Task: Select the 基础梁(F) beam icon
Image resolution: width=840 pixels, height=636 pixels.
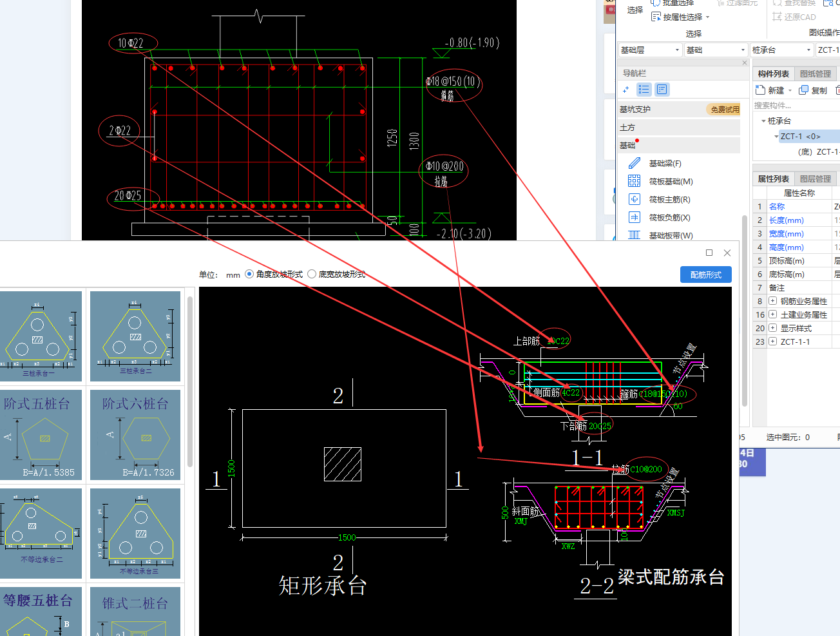Action: (x=635, y=163)
